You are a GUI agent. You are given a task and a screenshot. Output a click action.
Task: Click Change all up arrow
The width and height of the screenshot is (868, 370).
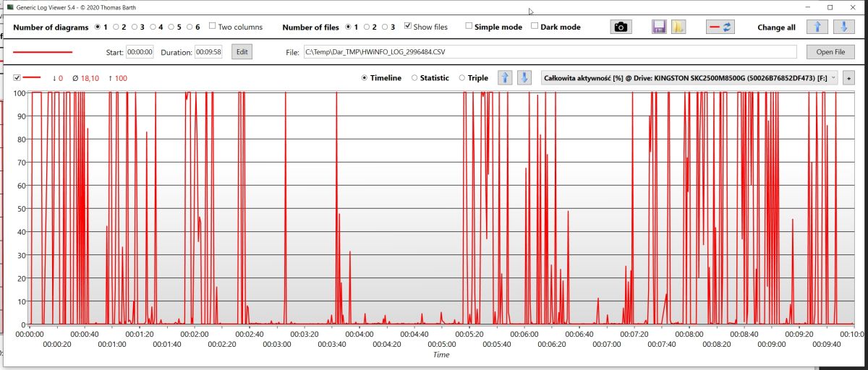(817, 27)
